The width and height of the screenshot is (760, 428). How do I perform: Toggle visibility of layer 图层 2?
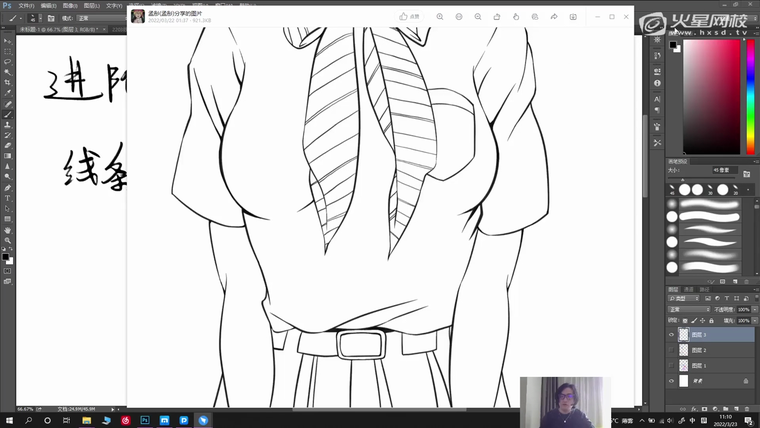click(671, 350)
